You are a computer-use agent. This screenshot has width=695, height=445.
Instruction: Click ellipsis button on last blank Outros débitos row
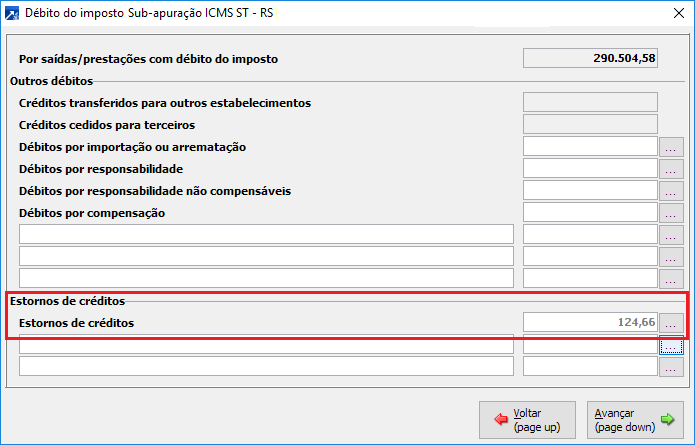(x=670, y=278)
